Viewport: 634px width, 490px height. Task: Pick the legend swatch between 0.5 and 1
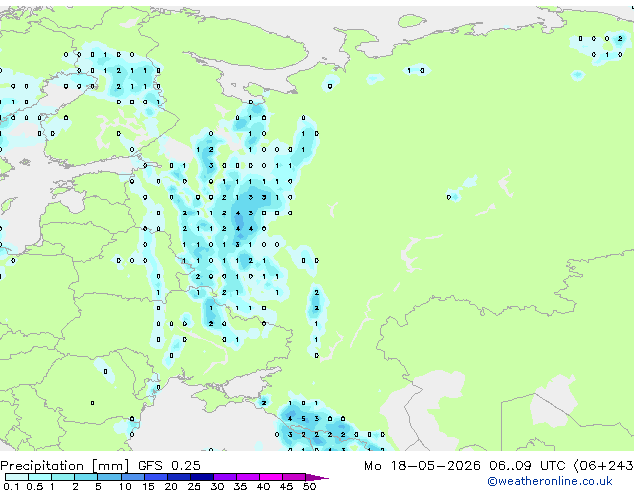coord(40,477)
